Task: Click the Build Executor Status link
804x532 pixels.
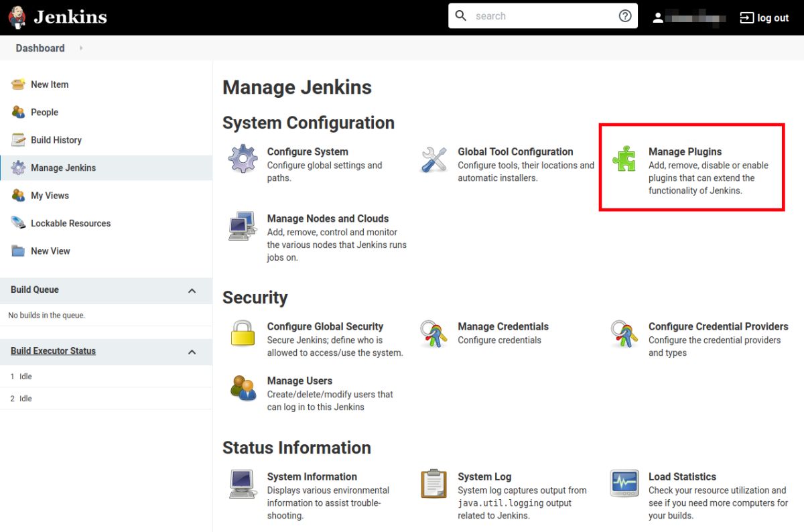Action: coord(53,351)
